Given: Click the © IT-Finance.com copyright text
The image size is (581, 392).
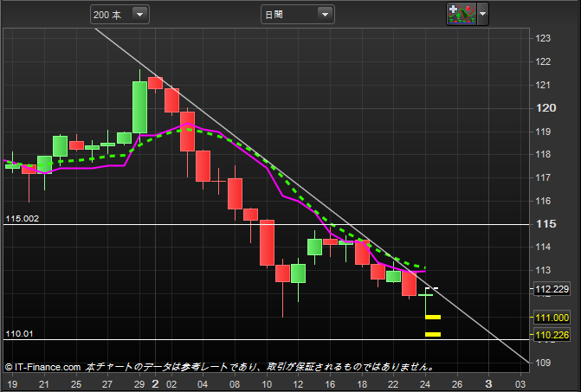Looking at the screenshot, I should [x=42, y=367].
